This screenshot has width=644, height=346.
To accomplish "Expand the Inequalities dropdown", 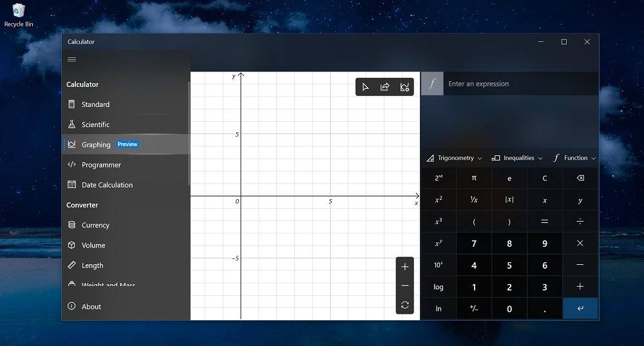I will tap(517, 158).
